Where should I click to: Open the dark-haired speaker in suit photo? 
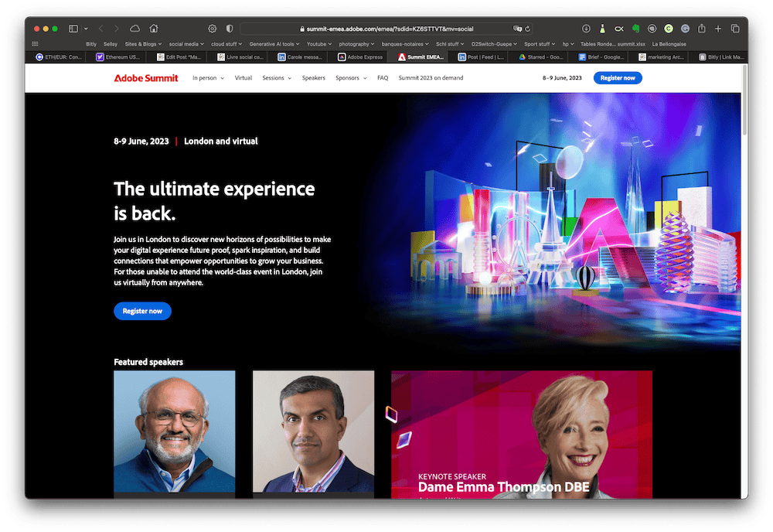[x=314, y=433]
